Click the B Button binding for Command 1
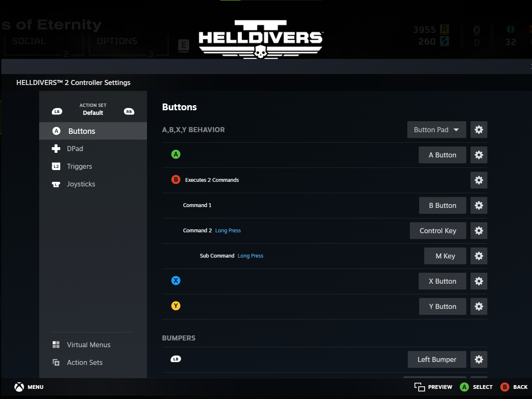Viewport: 532px width, 399px height. tap(442, 205)
